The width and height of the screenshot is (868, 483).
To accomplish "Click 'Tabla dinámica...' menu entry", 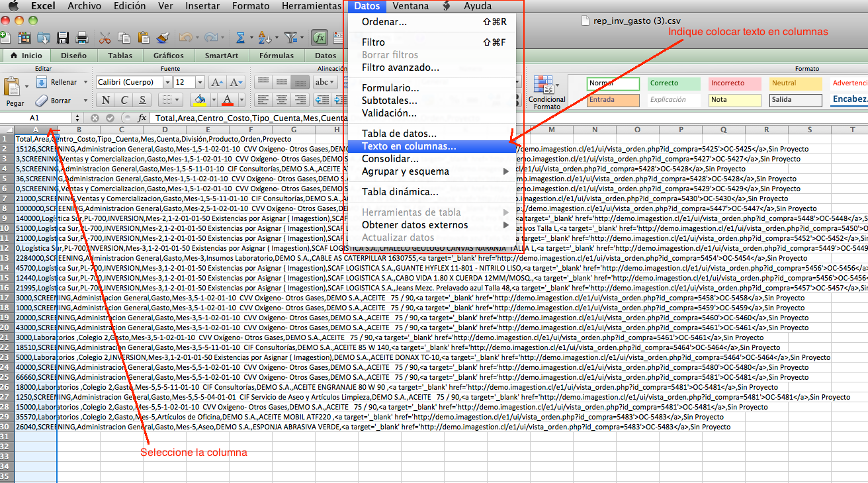I will (431, 192).
